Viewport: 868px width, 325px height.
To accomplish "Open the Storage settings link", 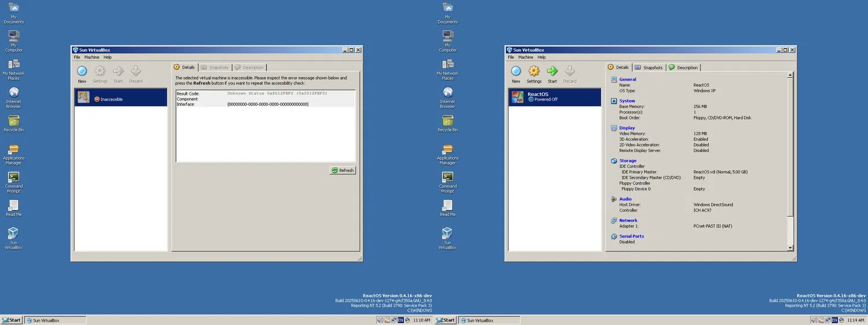I will [628, 161].
